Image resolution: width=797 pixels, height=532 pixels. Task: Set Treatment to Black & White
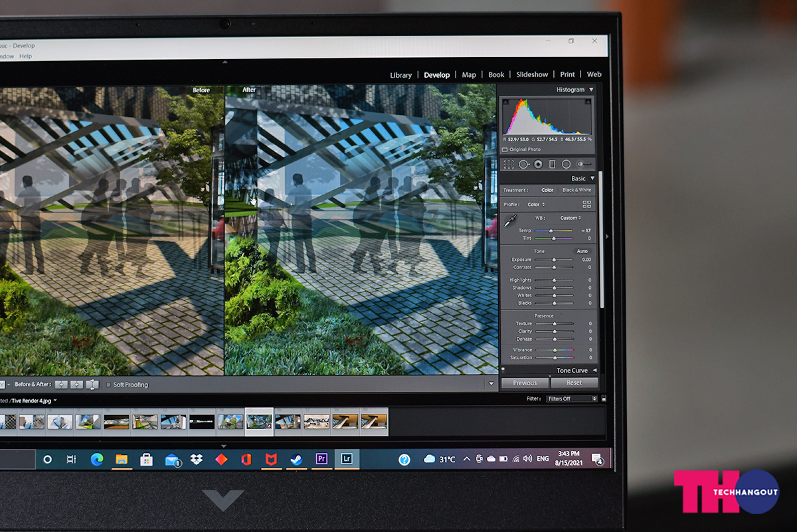coord(576,190)
